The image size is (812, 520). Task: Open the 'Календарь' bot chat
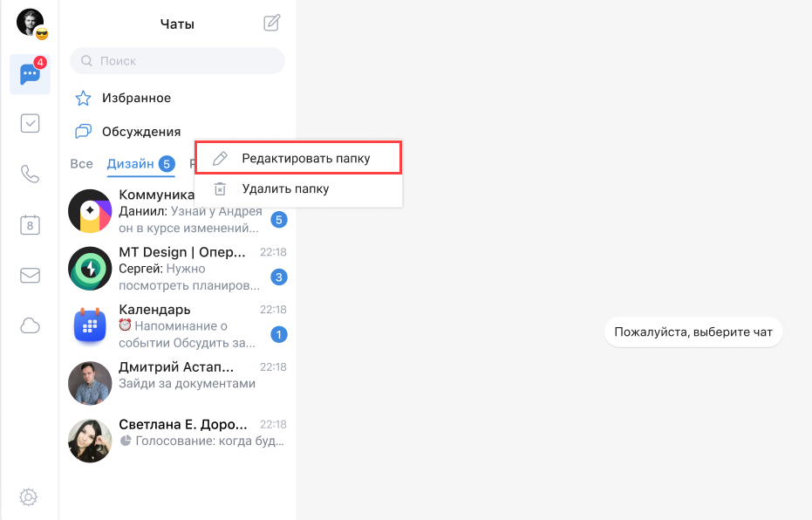click(178, 326)
